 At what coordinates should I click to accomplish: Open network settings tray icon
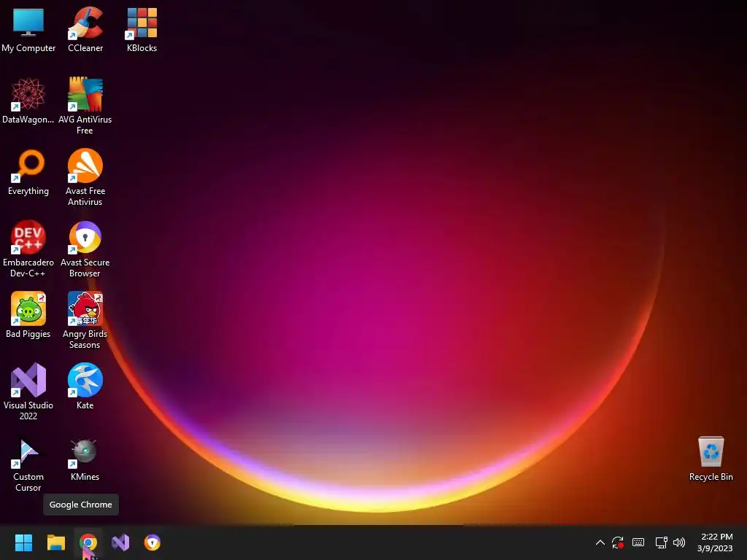pos(661,542)
